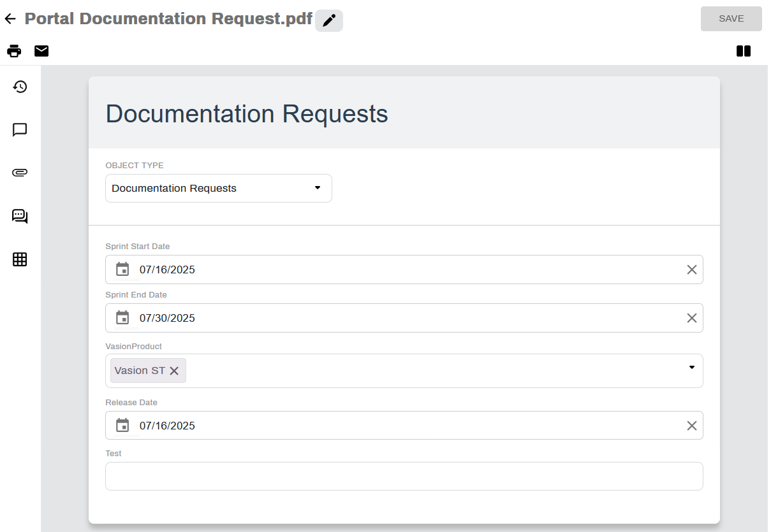Remove the Vasion ST chip

174,371
